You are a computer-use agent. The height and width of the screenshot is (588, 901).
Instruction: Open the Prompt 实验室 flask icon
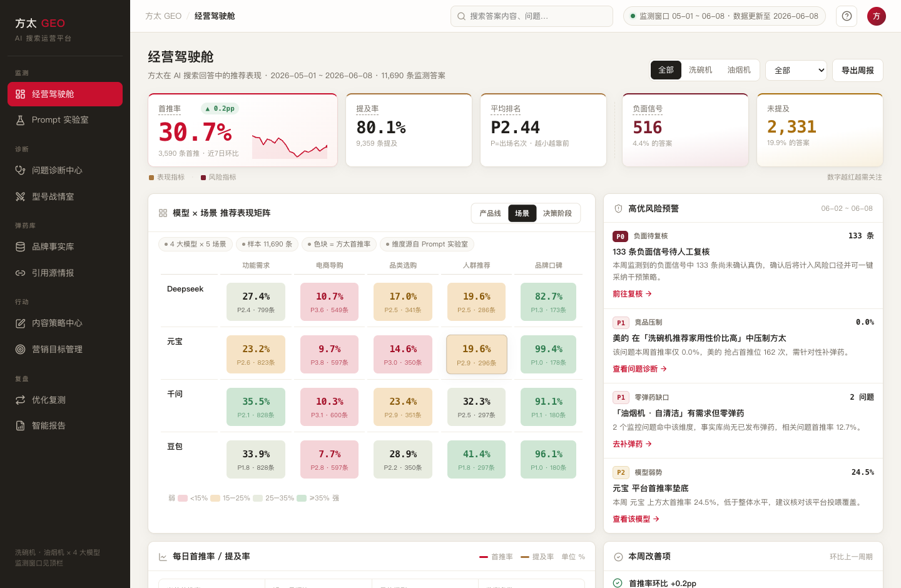pyautogui.click(x=20, y=120)
